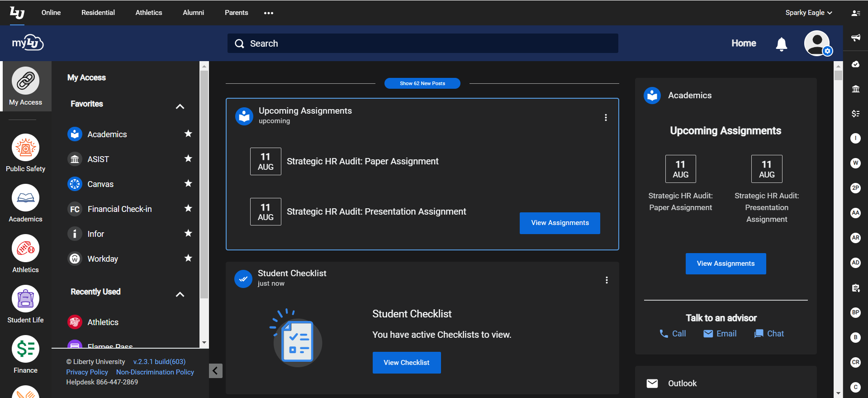
Task: Collapse the Recently Used section
Action: tap(180, 294)
